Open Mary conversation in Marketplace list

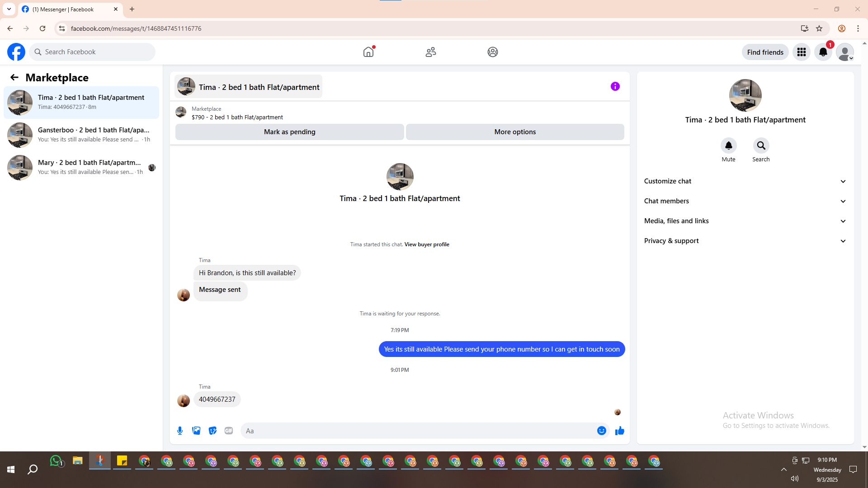[81, 168]
